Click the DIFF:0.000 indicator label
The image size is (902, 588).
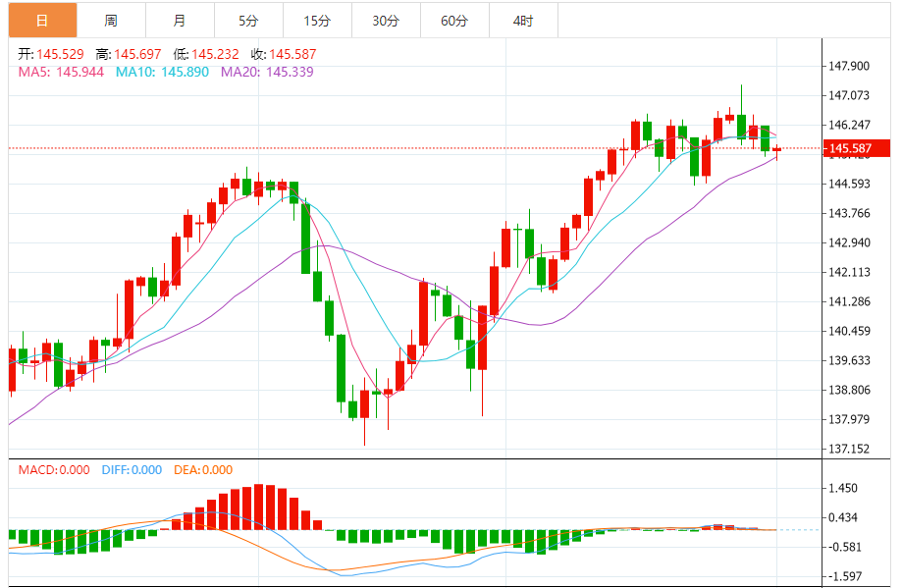point(132,470)
